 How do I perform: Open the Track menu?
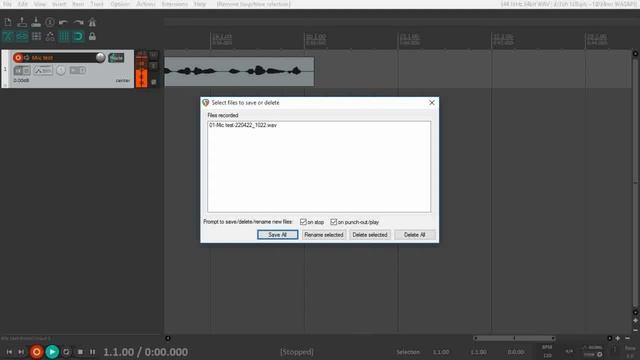[97, 4]
